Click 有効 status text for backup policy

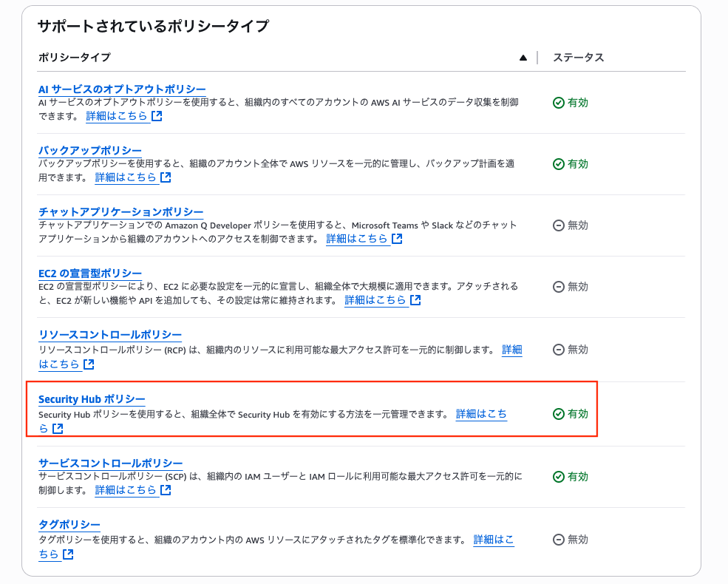[578, 164]
